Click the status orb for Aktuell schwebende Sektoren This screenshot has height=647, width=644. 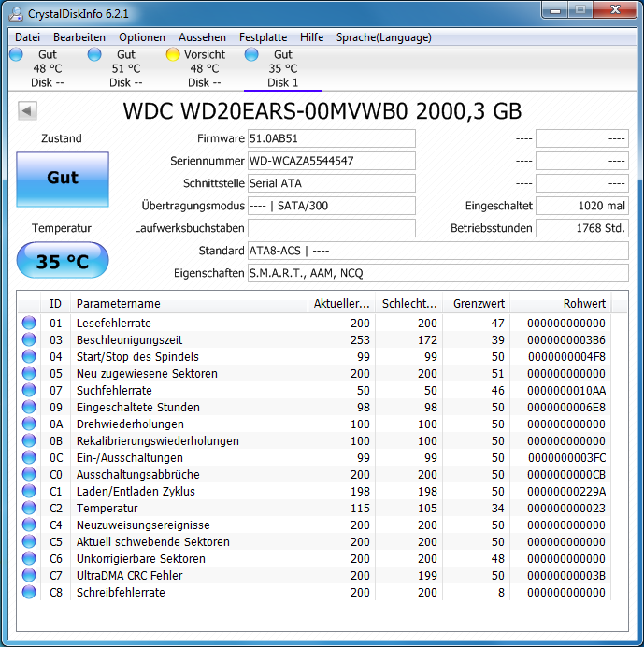[29, 541]
